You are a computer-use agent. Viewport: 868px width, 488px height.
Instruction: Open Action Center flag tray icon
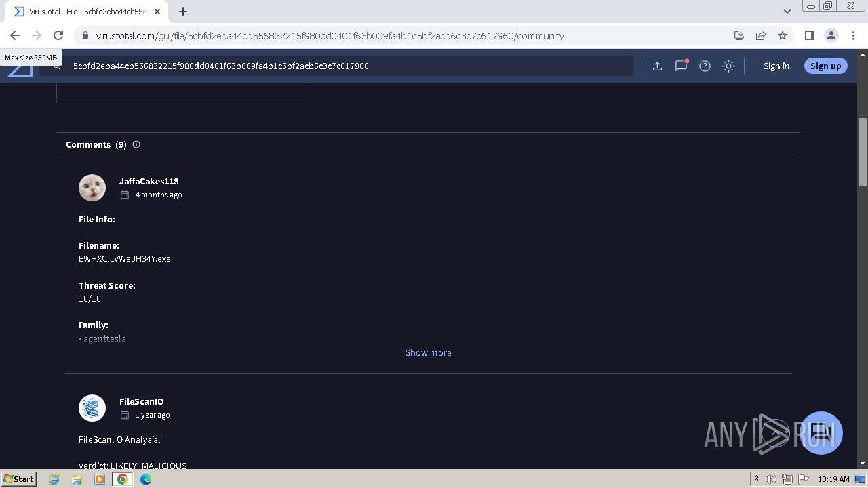tap(802, 479)
